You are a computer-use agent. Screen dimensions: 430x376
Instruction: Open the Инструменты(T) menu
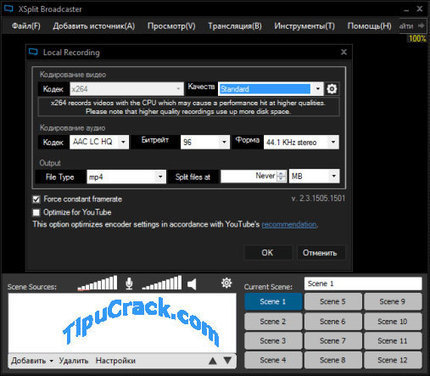[304, 26]
